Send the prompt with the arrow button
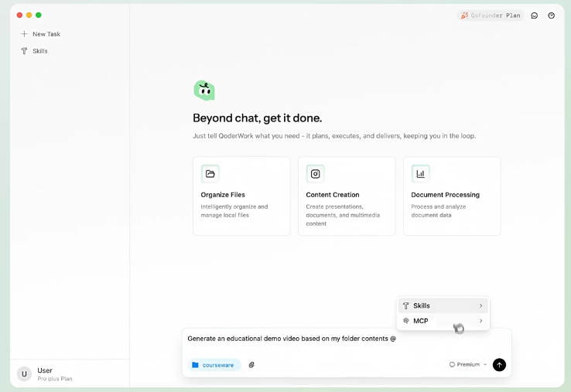Viewport: 571px width, 392px height. tap(499, 365)
